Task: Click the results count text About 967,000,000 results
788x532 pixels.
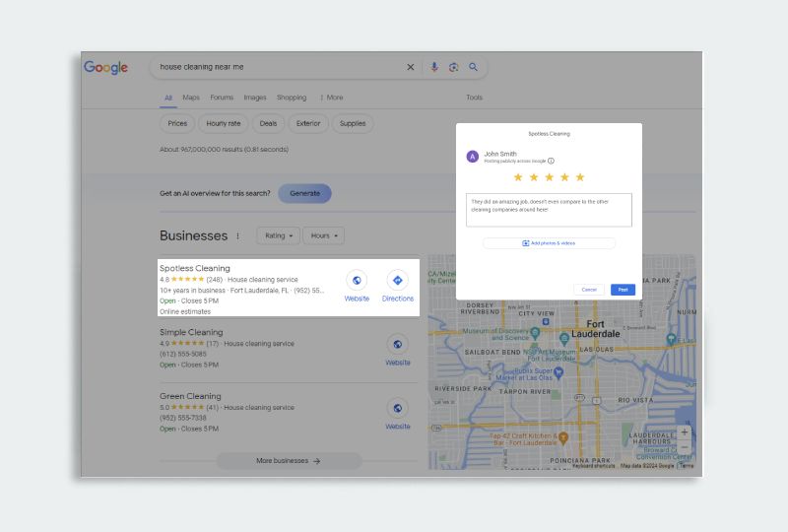Action: click(225, 150)
